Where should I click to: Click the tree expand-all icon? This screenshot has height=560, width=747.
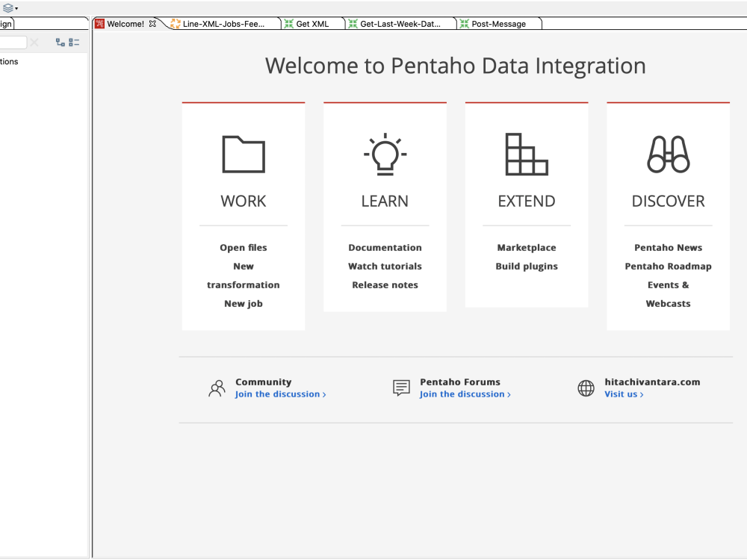pyautogui.click(x=60, y=43)
